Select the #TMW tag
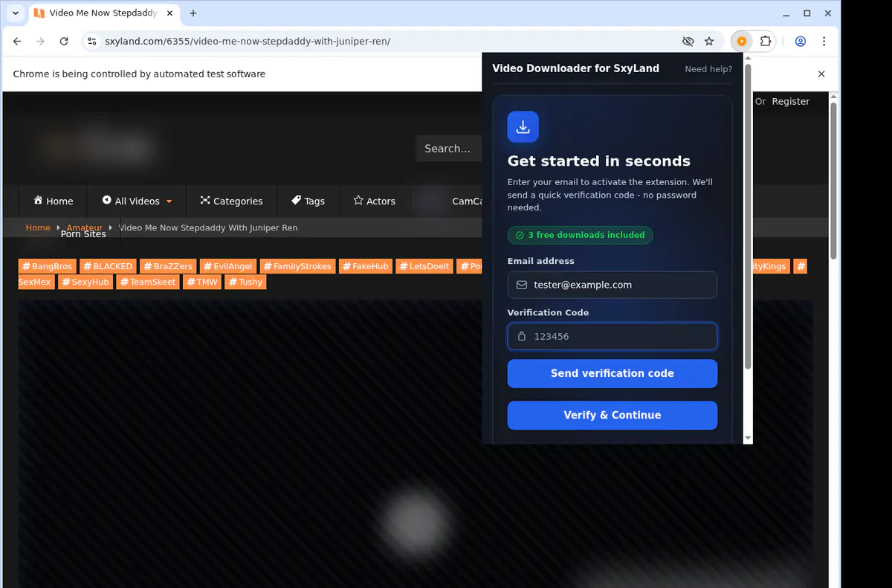 coord(202,282)
